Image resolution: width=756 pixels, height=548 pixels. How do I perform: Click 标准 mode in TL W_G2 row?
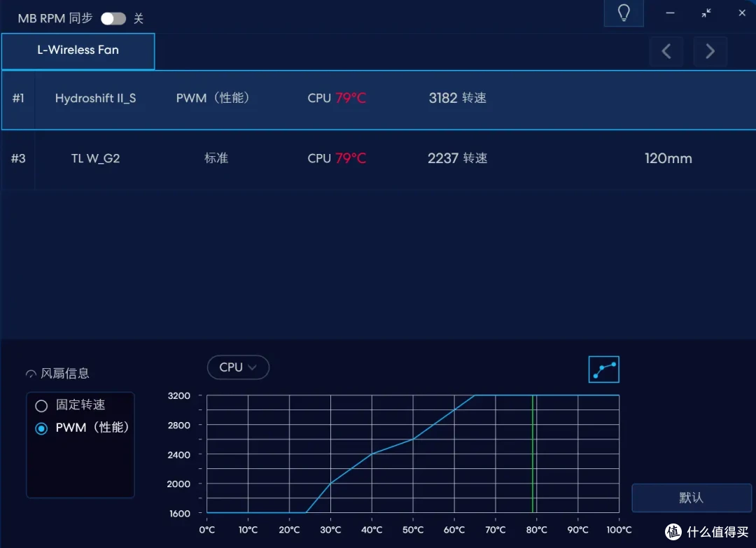(x=216, y=158)
